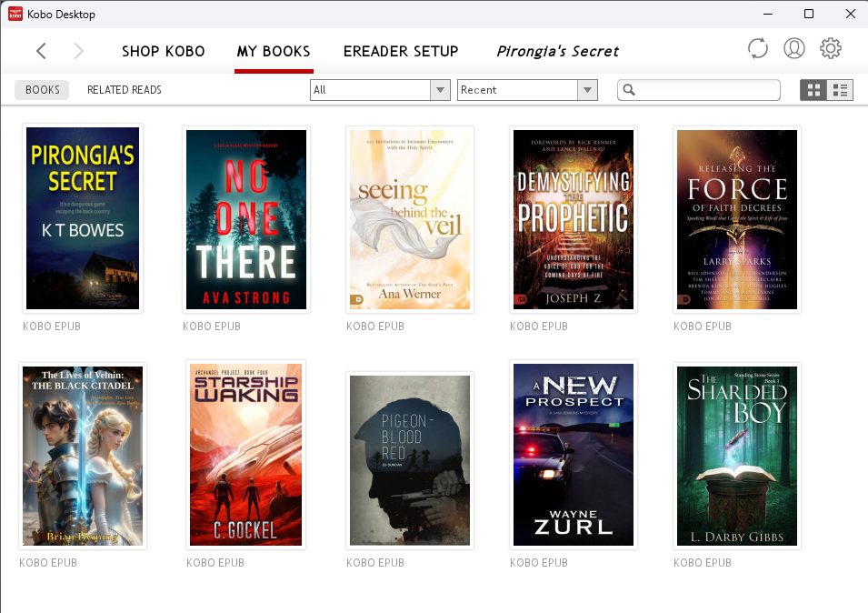Switch to the MY BOOKS tab

(274, 52)
